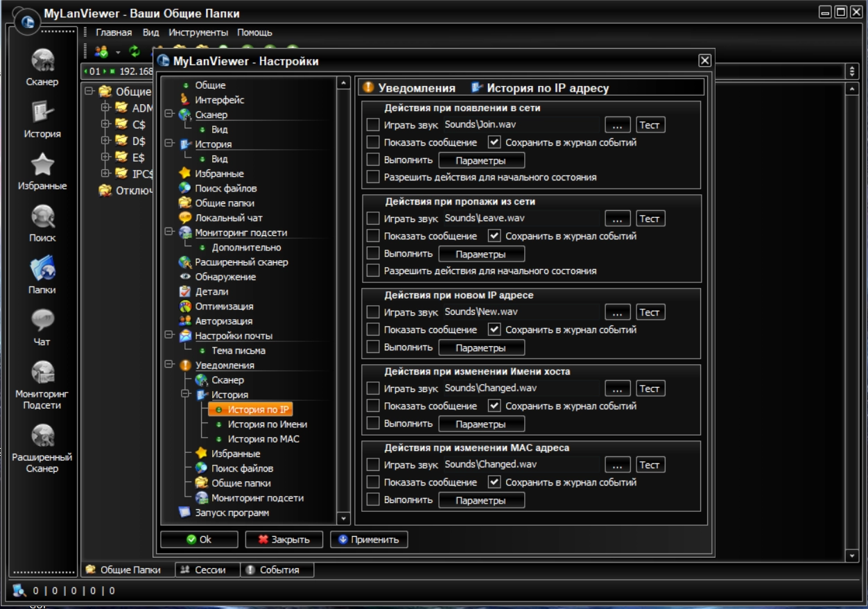The width and height of the screenshot is (868, 609).
Task: Open the Инструменты menu
Action: [198, 33]
